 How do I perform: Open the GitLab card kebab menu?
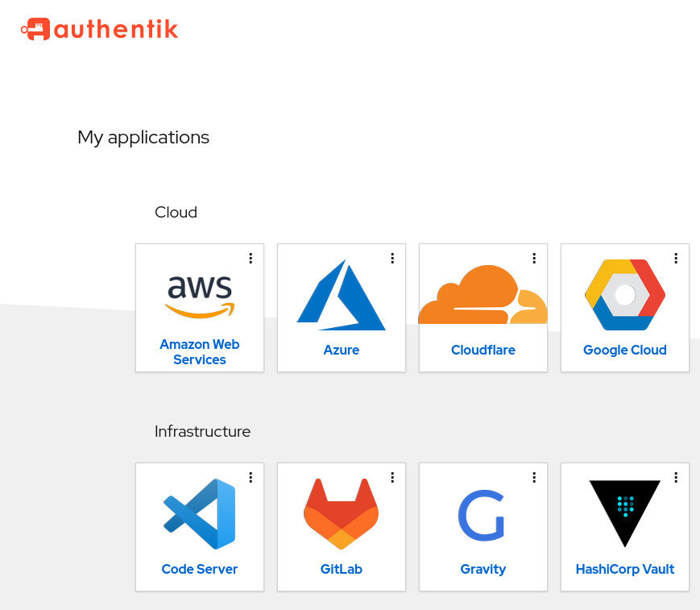point(392,477)
